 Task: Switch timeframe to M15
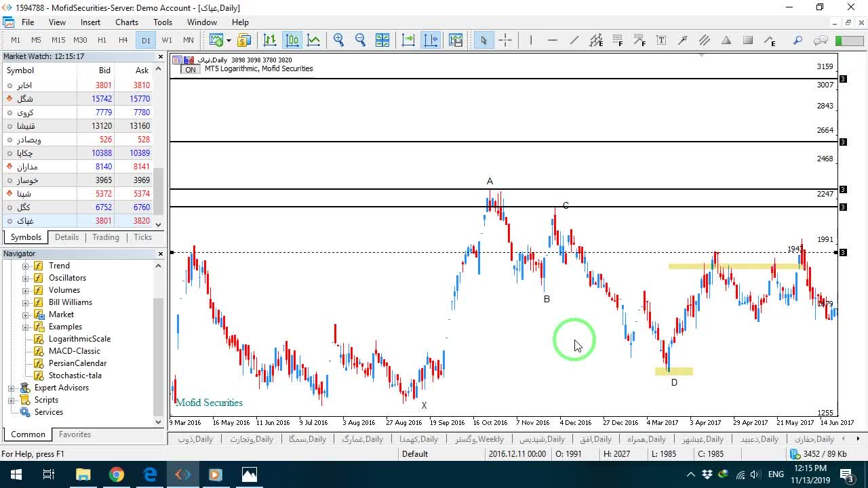pyautogui.click(x=58, y=40)
